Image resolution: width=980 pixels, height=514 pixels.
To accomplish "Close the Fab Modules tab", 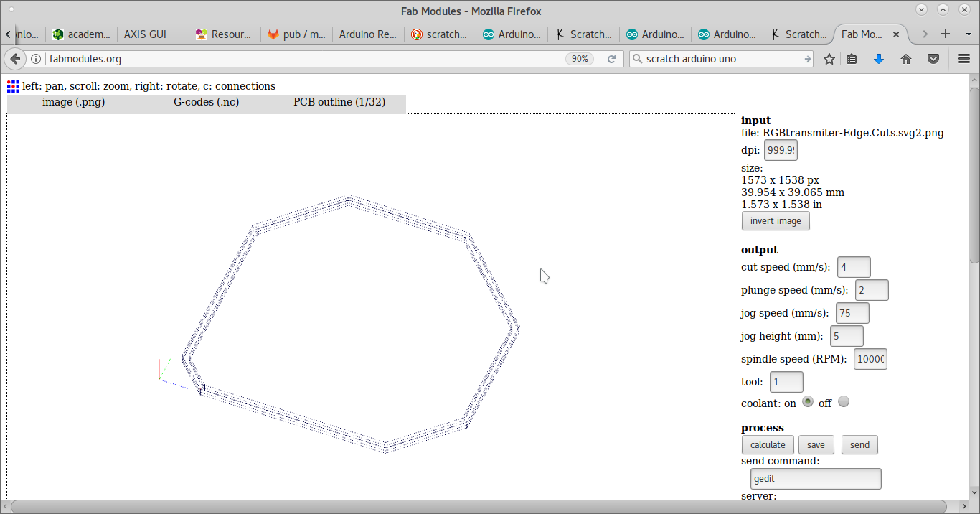I will [x=897, y=34].
